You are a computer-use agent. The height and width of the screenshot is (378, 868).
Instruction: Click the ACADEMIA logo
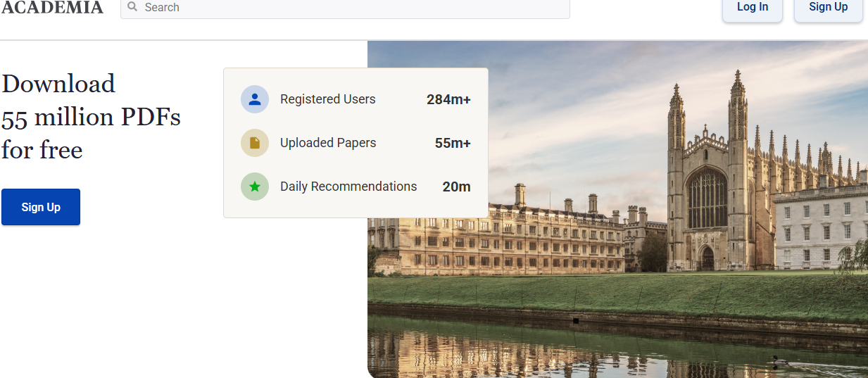click(52, 8)
